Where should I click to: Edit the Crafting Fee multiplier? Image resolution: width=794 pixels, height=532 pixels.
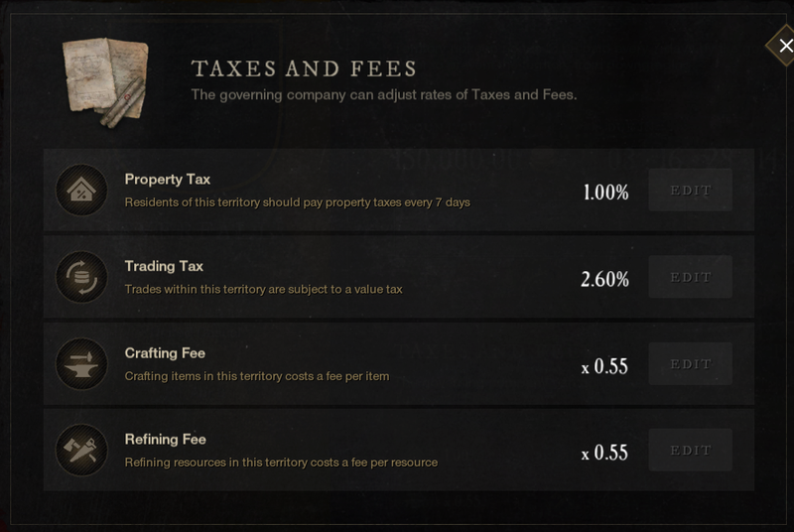(x=690, y=363)
